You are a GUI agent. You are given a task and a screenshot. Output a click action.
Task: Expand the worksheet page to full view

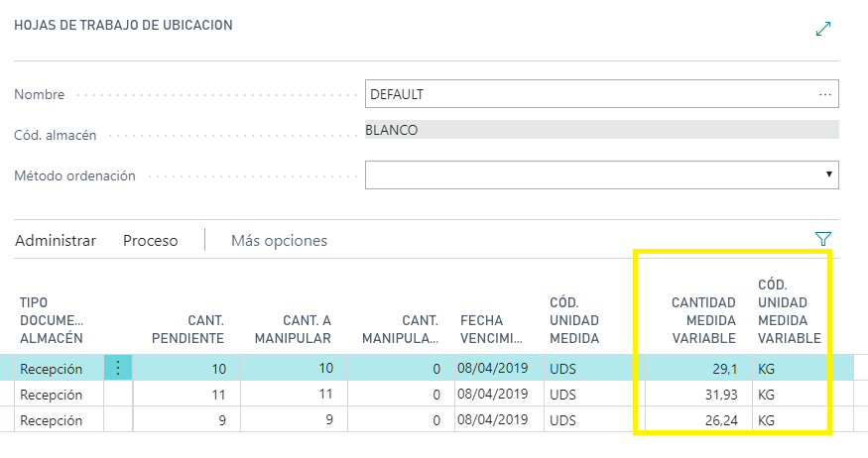tap(823, 29)
